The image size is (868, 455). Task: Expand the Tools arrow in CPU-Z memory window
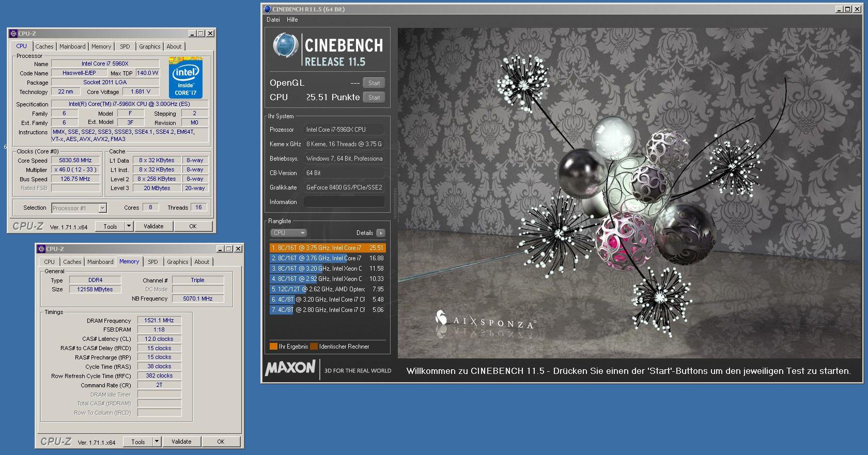[x=157, y=442]
